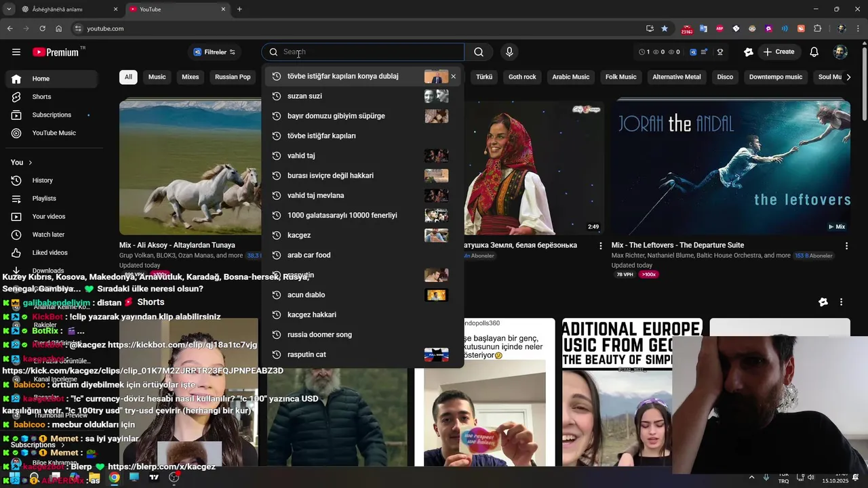The image size is (868, 488).
Task: Open History in the sidebar
Action: tap(53, 180)
